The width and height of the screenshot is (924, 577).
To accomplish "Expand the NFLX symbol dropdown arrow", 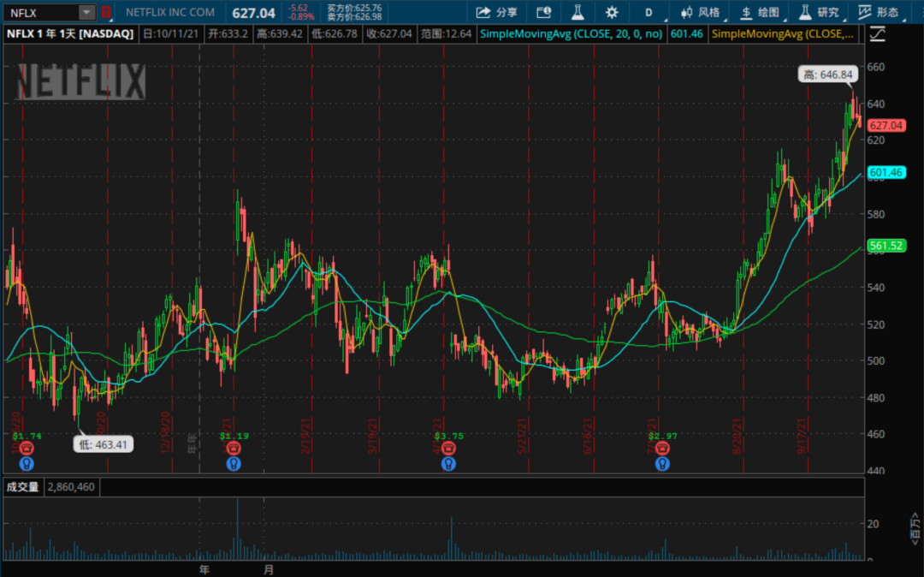I will point(86,12).
